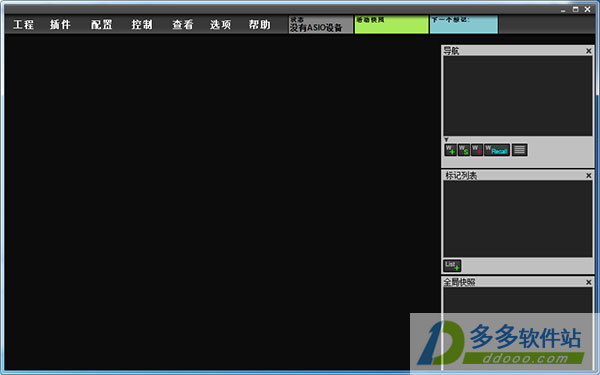The height and width of the screenshot is (375, 600).
Task: Close the 全局快照 panel
Action: (x=589, y=282)
